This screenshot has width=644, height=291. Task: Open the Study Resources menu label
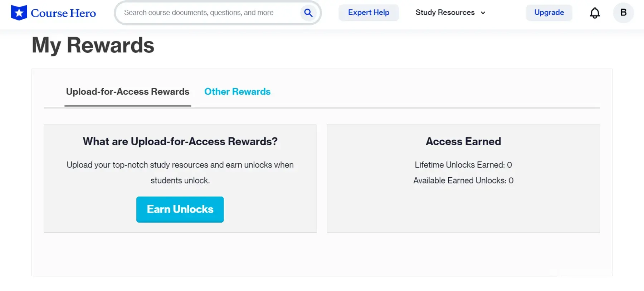coord(445,13)
